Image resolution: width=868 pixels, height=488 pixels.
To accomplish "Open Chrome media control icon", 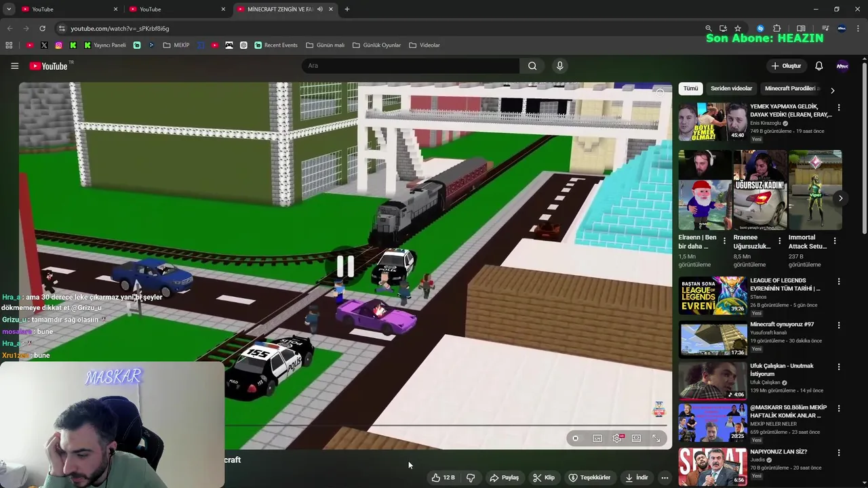I will coord(825,28).
